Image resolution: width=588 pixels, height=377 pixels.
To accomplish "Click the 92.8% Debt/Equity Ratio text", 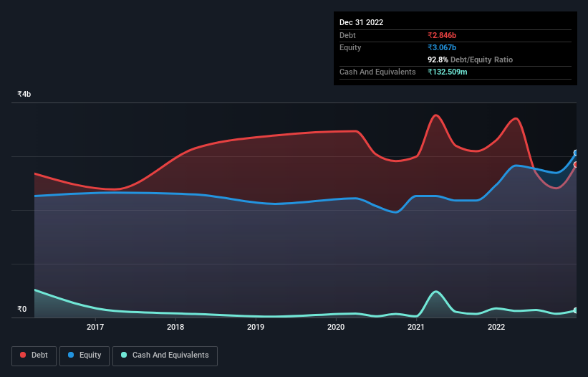I will 471,59.
